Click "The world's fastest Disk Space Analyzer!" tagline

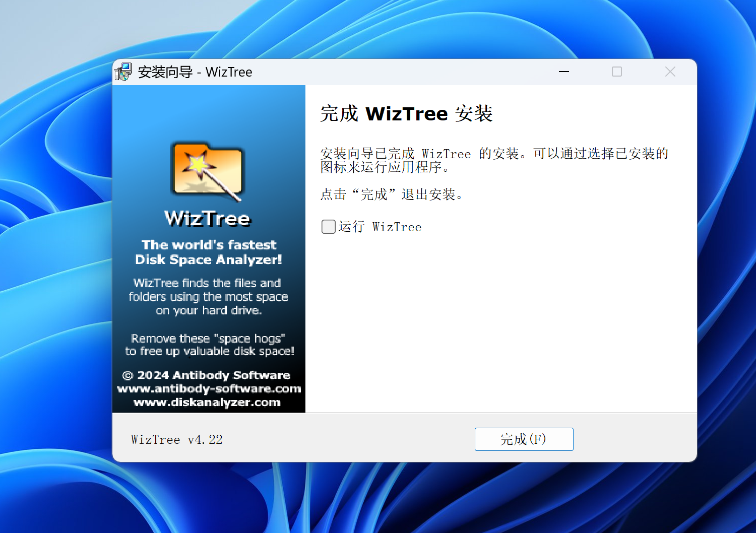click(209, 252)
